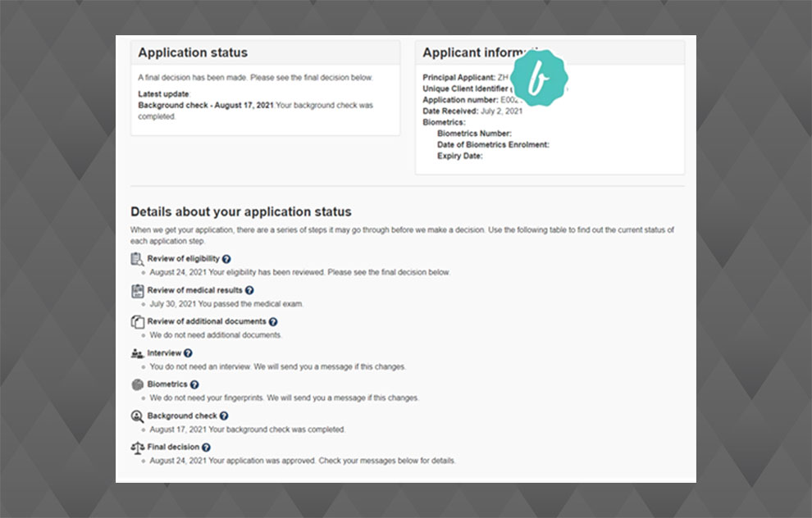Click the 'Your application was approved' message text
The image size is (812, 518).
click(303, 461)
